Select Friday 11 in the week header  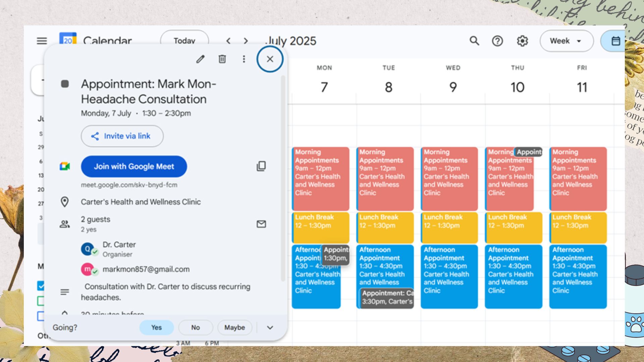click(582, 87)
